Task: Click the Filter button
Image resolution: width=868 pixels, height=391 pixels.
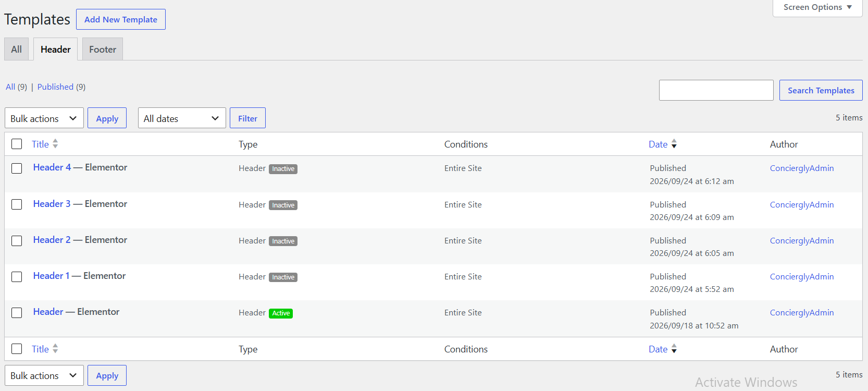Action: [247, 118]
